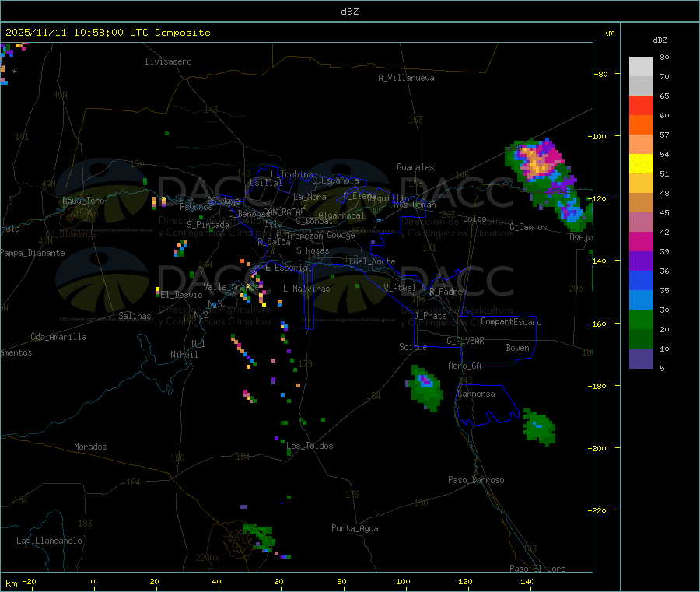
Task: Click the Atuel_Norte label
Action: click(x=369, y=261)
